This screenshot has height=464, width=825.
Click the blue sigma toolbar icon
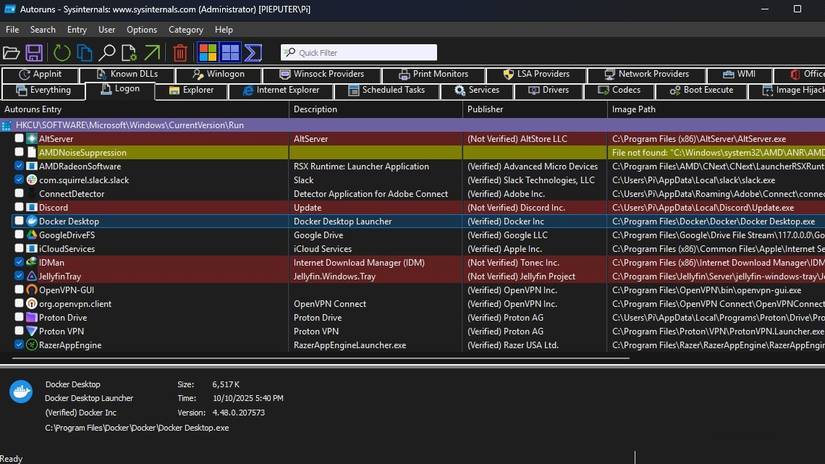253,52
